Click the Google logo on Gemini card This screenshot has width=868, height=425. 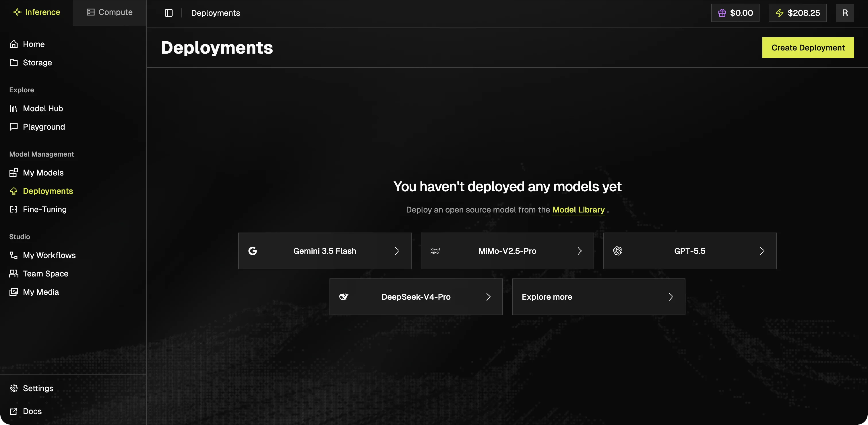coord(252,251)
